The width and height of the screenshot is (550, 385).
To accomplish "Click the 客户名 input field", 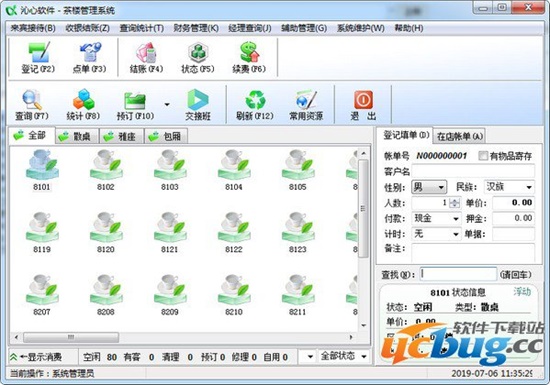I will [473, 171].
